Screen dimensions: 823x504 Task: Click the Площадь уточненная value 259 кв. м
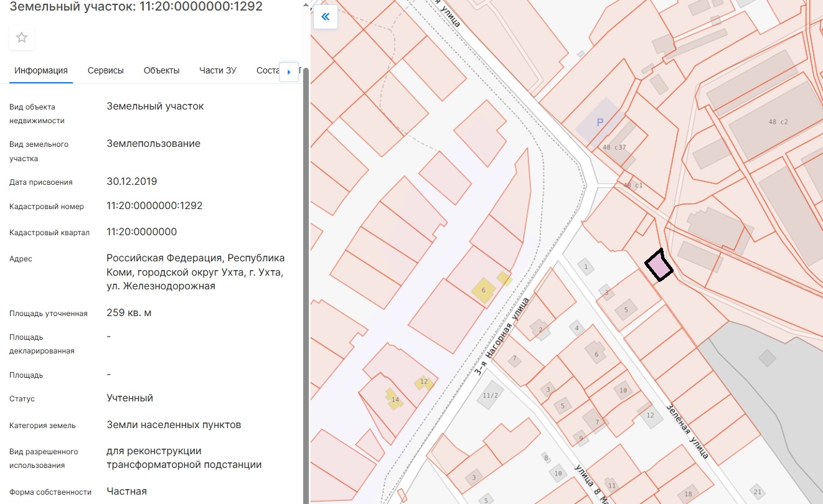(129, 312)
